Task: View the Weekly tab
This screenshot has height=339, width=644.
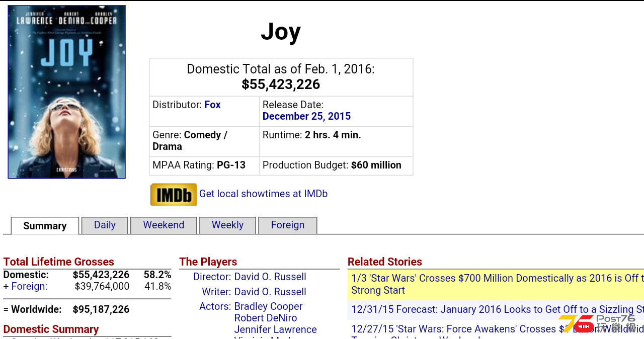Action: click(227, 225)
